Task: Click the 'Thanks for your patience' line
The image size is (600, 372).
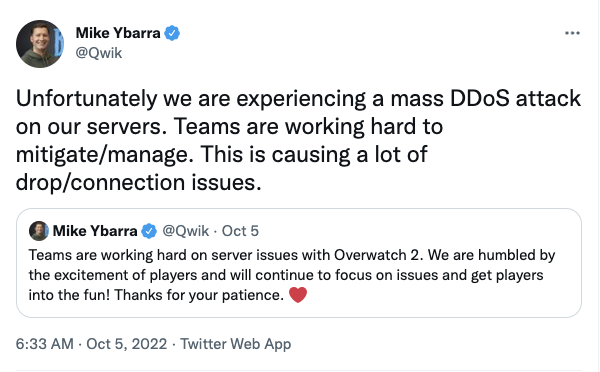Action: (199, 295)
